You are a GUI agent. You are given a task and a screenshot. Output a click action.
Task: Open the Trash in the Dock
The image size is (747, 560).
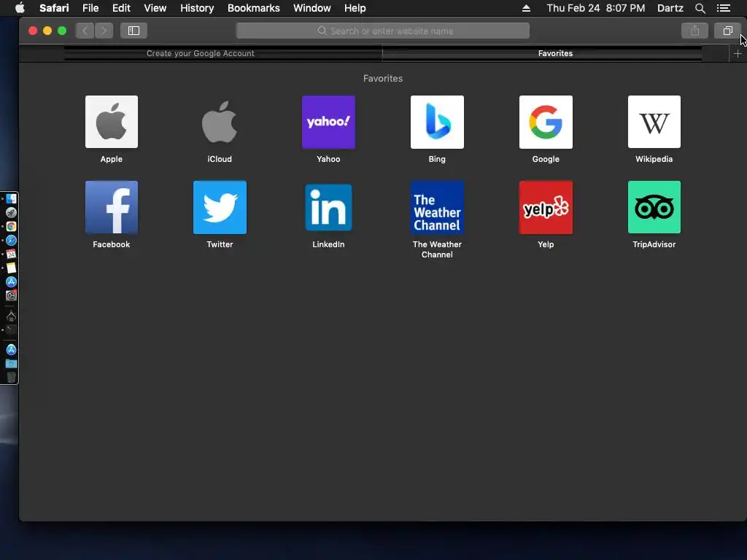[11, 377]
